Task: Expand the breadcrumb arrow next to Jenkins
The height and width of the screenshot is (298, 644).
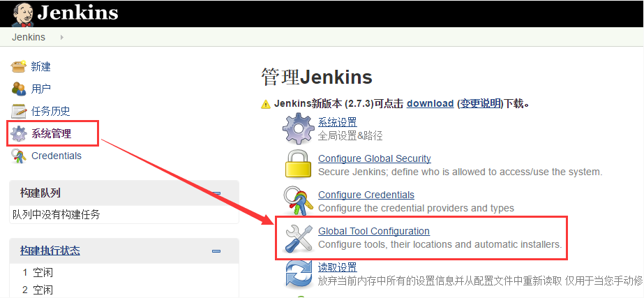Action: click(x=62, y=37)
